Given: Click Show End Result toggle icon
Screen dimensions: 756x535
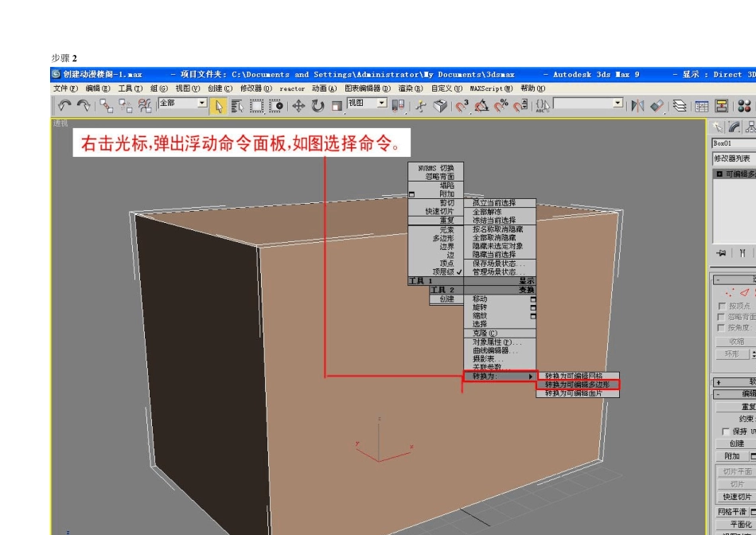Looking at the screenshot, I should point(742,253).
